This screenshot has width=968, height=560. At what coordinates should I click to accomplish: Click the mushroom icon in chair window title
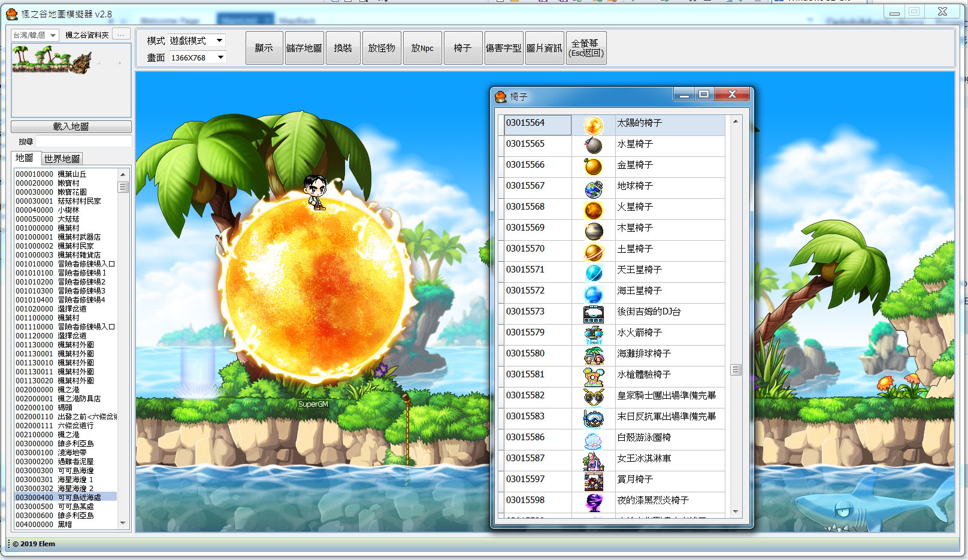click(501, 96)
